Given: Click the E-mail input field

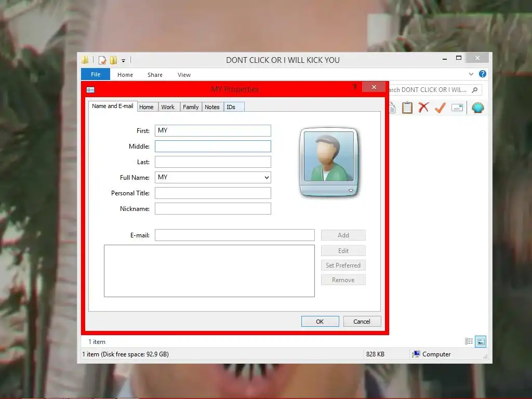Looking at the screenshot, I should pyautogui.click(x=235, y=235).
